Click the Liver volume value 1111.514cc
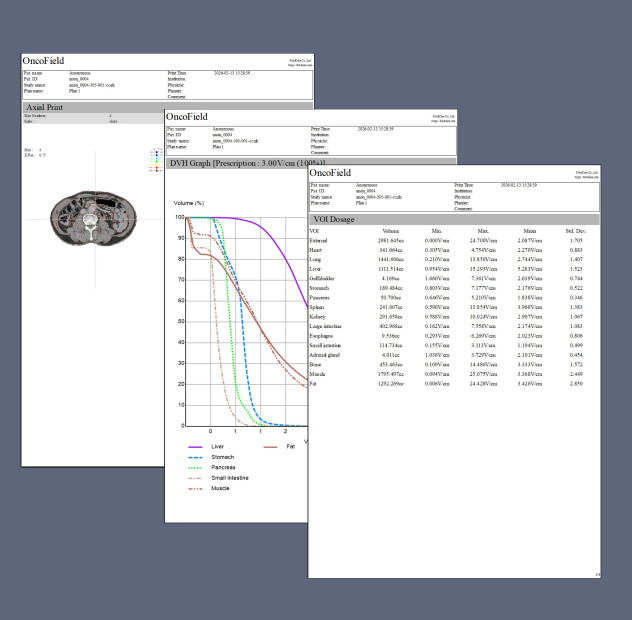Image resolution: width=632 pixels, height=620 pixels. (x=391, y=269)
